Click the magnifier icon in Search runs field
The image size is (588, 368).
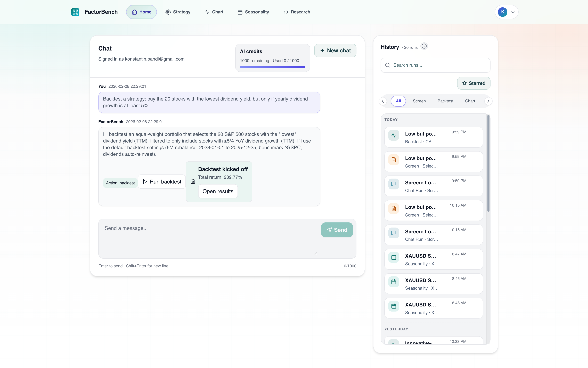point(388,65)
